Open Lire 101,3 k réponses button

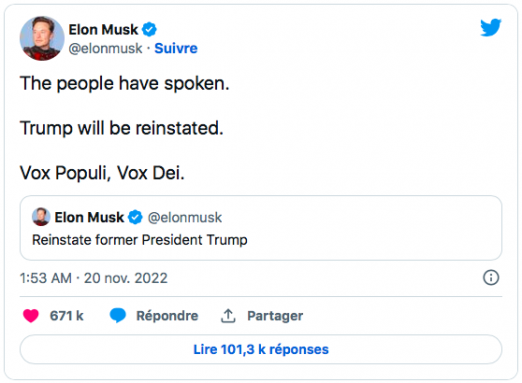click(x=261, y=349)
